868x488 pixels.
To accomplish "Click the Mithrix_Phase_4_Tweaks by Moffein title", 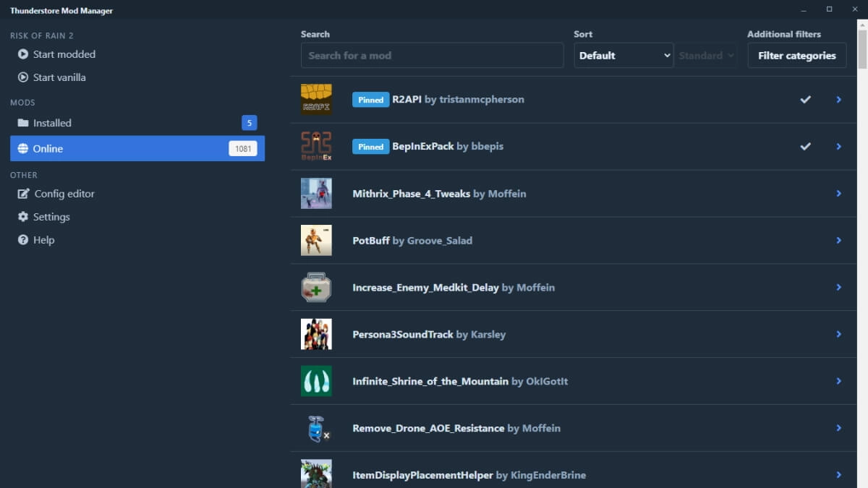I will point(439,194).
